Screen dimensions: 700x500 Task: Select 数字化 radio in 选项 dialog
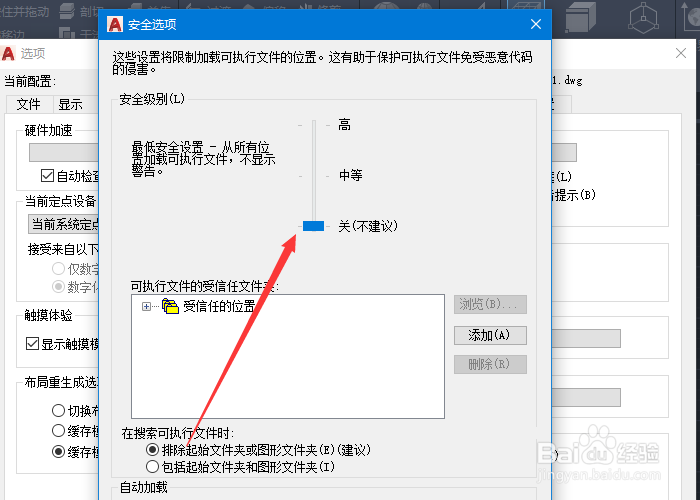[58, 287]
